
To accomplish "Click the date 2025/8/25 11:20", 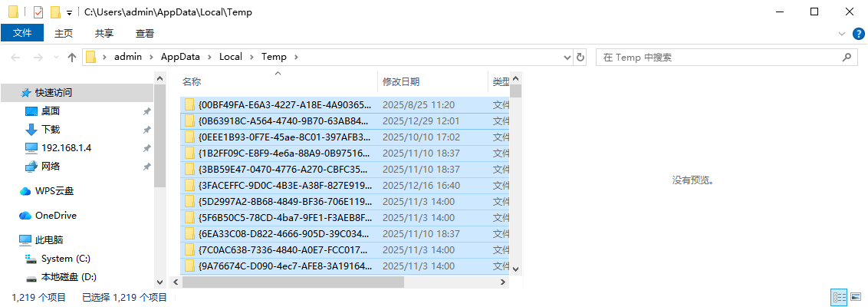I will coord(419,104).
